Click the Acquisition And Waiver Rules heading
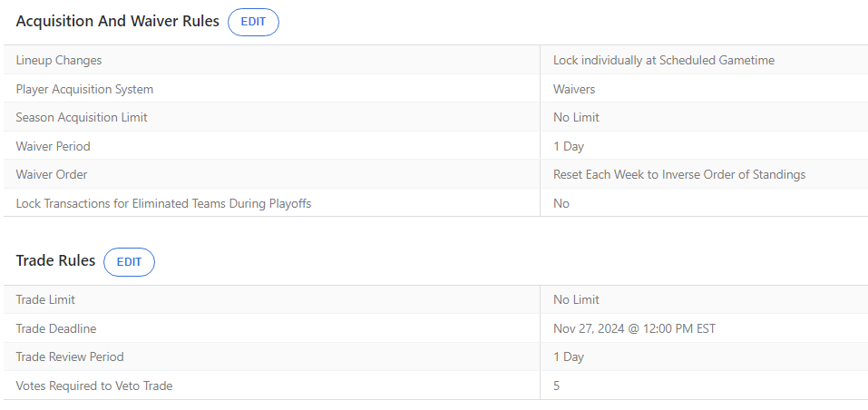868x410 pixels. (x=117, y=21)
